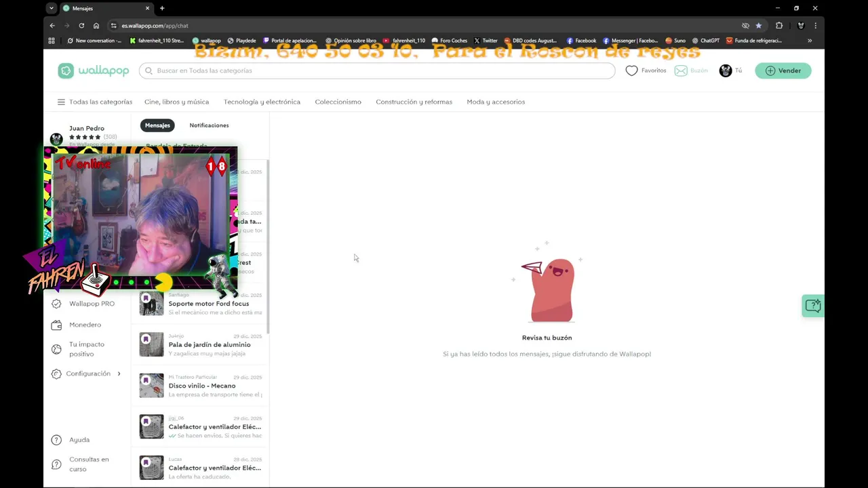Open a new browser tab
868x488 pixels.
[162, 8]
